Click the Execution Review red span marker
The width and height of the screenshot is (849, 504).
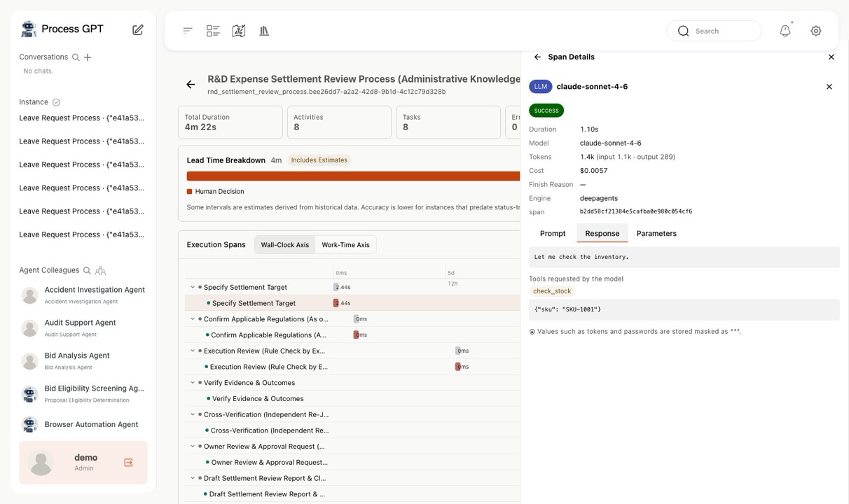point(457,367)
